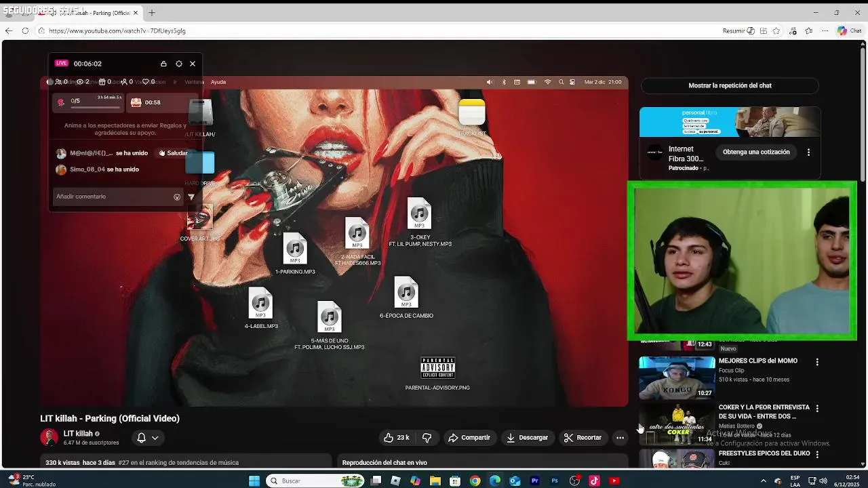Click the 6-ÉPOCA DE CAMBIO file in the video
Image resolution: width=868 pixels, height=488 pixels.
click(x=406, y=298)
